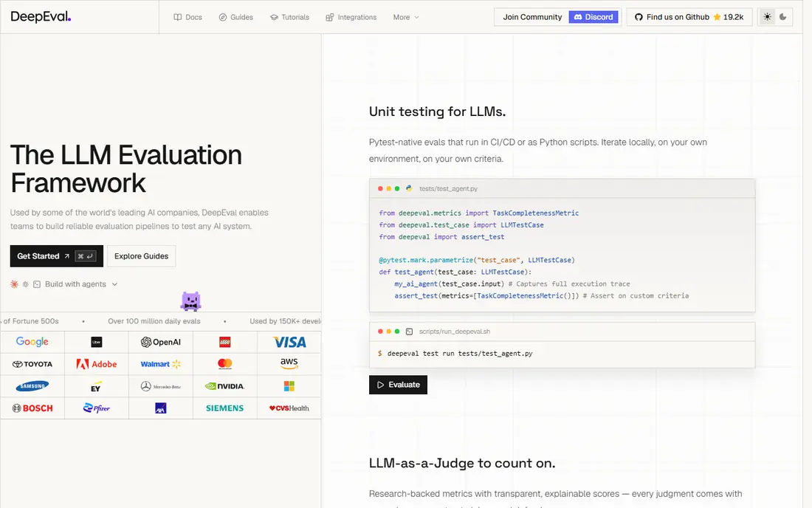
Task: Click the DeepEval logo
Action: coord(41,16)
